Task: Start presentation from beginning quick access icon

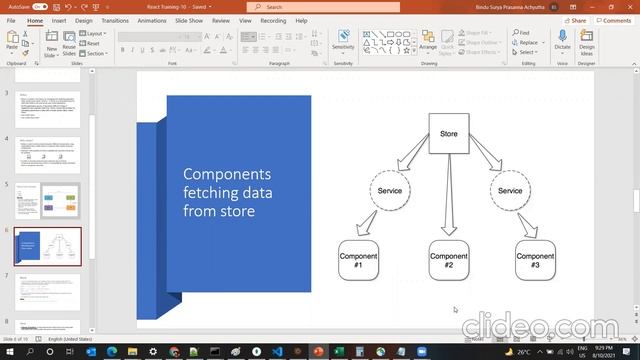Action: coord(96,7)
